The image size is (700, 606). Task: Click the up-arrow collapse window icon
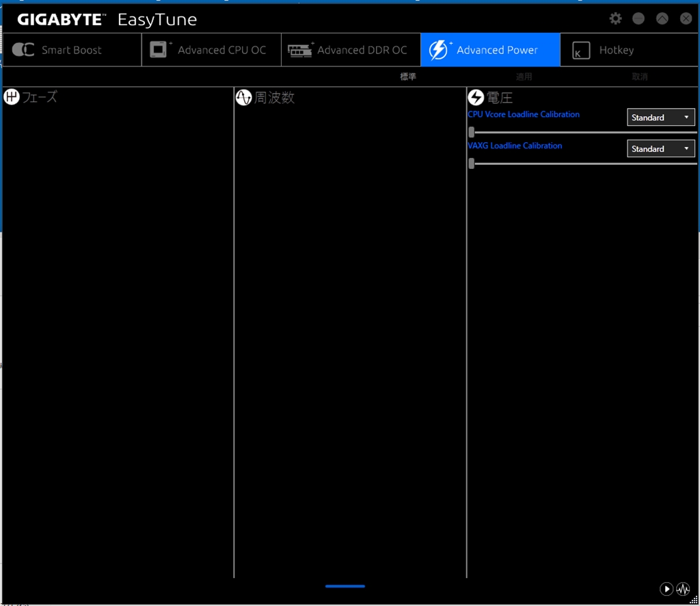coord(662,18)
